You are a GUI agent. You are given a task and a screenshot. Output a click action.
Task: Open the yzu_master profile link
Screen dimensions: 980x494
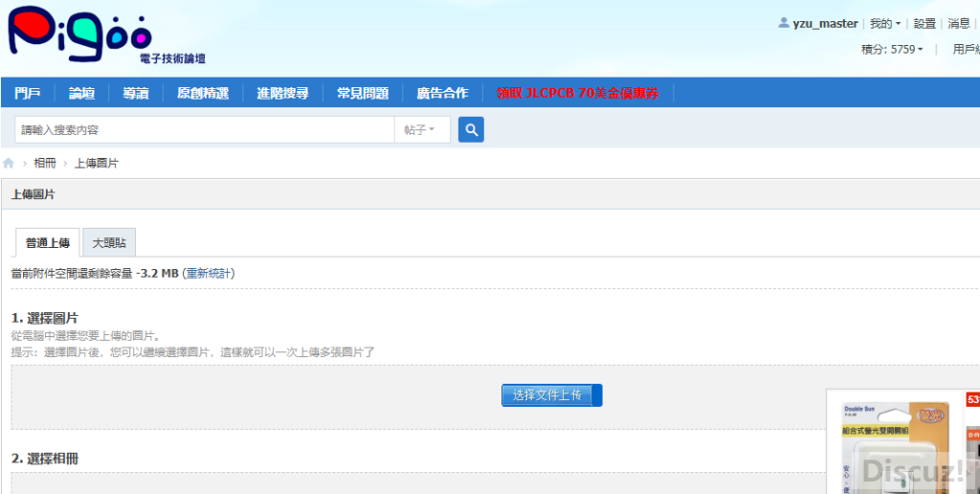[825, 24]
